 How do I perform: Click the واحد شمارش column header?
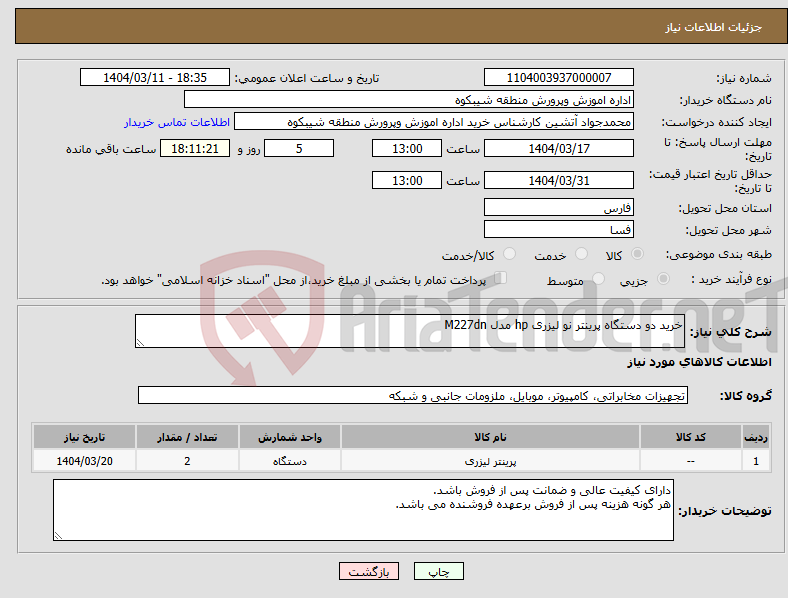point(290,437)
